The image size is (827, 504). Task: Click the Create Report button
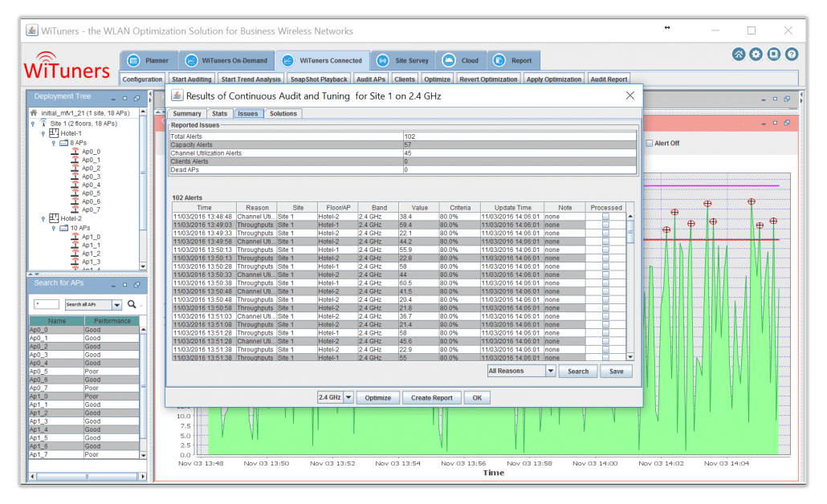[x=432, y=397]
